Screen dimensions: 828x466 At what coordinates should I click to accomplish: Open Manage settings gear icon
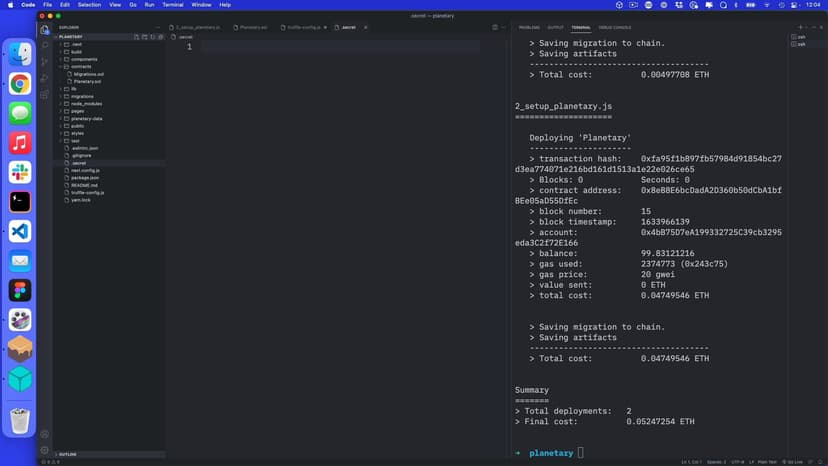pyautogui.click(x=45, y=450)
